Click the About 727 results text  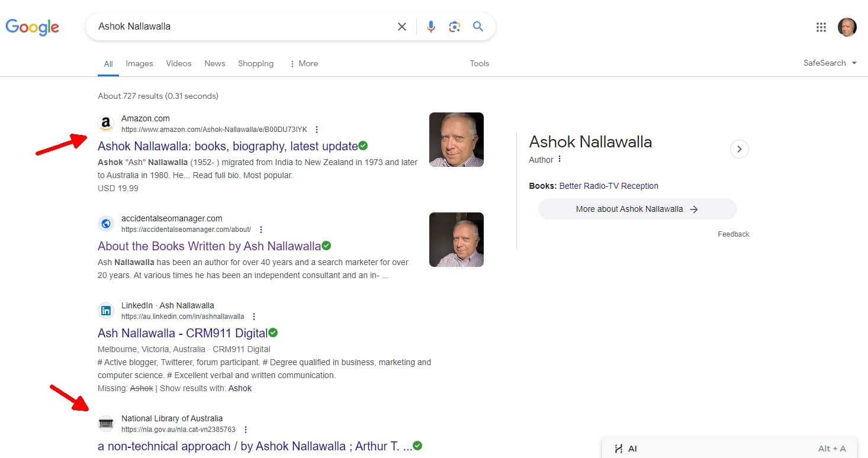point(158,96)
